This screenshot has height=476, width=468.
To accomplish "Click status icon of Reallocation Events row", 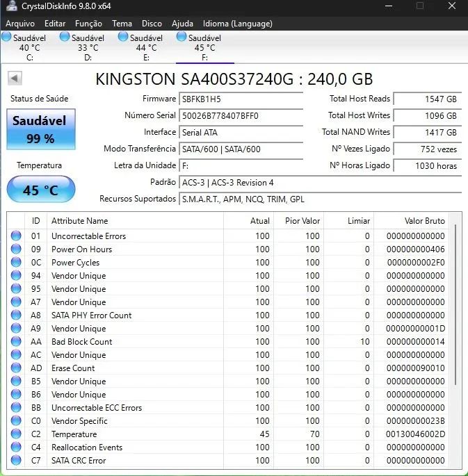I will click(16, 447).
